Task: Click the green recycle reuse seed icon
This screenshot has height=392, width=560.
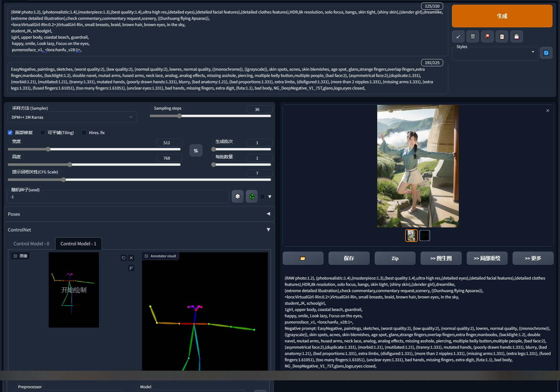Action: [x=252, y=197]
